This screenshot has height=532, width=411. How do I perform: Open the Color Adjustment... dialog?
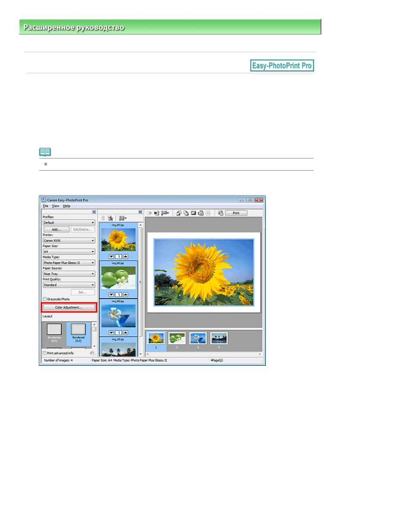[x=69, y=308]
